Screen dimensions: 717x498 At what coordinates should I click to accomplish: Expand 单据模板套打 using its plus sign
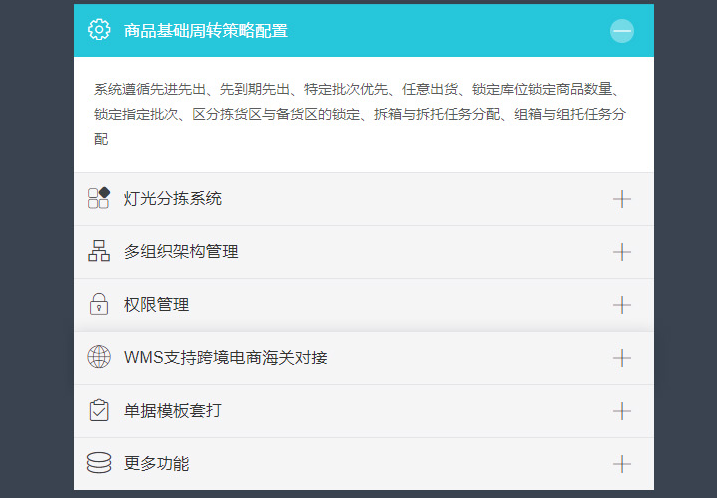[x=621, y=411]
